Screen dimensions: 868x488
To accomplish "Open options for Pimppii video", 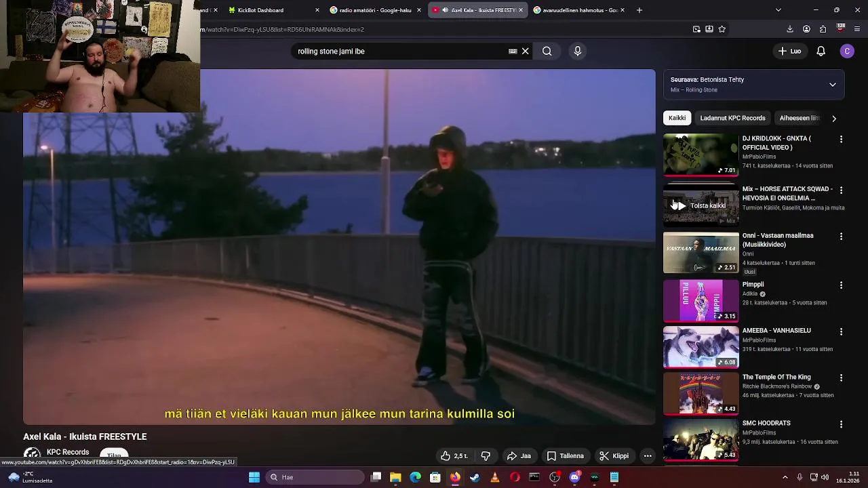I will pos(841,285).
